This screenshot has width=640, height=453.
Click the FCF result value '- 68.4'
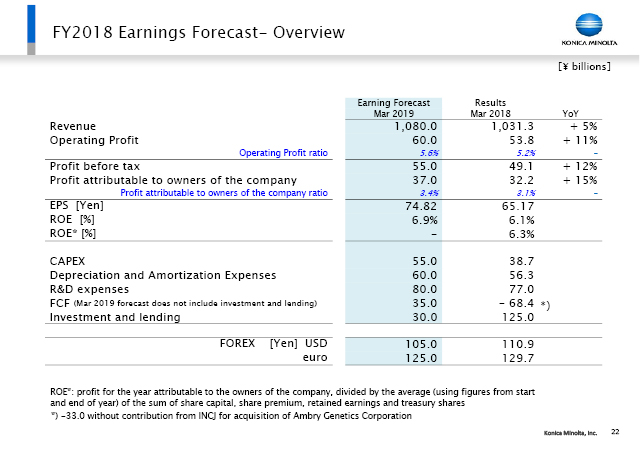pyautogui.click(x=516, y=304)
